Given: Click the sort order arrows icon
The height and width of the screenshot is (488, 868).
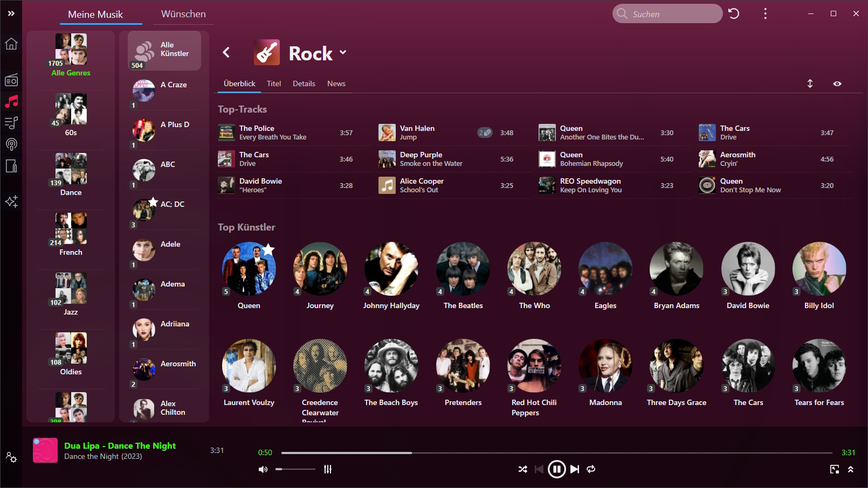Looking at the screenshot, I should pyautogui.click(x=810, y=83).
